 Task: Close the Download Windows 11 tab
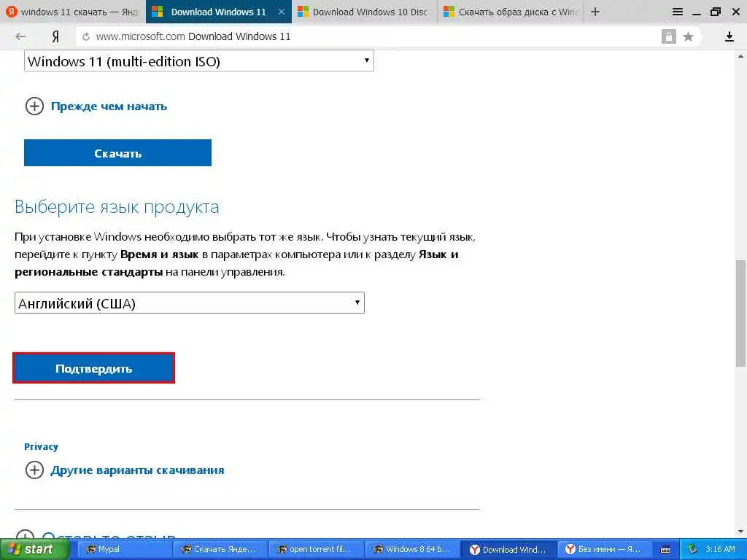coord(282,12)
